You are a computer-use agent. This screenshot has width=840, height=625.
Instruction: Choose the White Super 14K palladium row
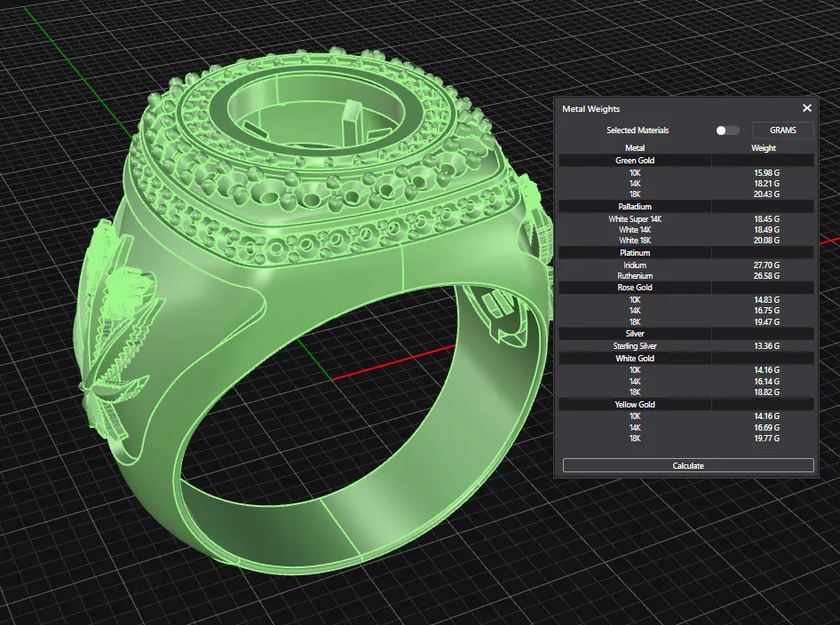635,218
